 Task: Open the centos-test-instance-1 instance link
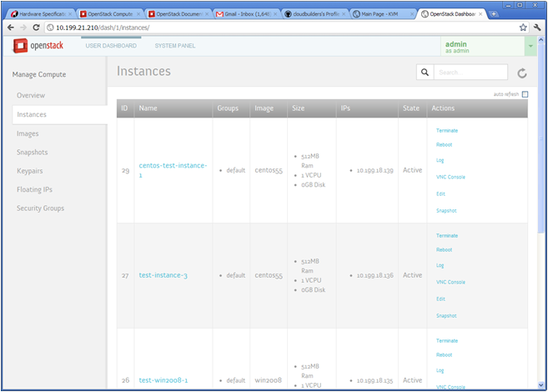click(x=173, y=170)
